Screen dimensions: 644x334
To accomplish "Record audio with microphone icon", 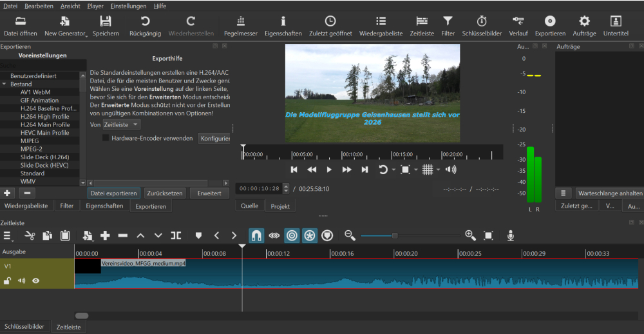I will pos(511,235).
